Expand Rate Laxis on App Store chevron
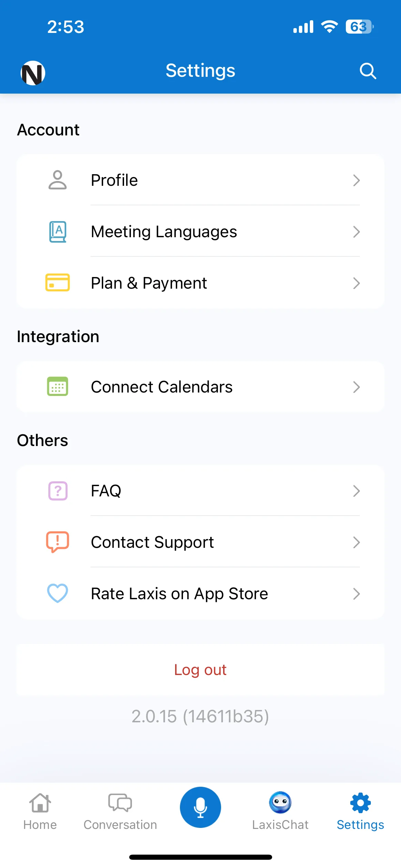The height and width of the screenshot is (868, 401). [356, 594]
